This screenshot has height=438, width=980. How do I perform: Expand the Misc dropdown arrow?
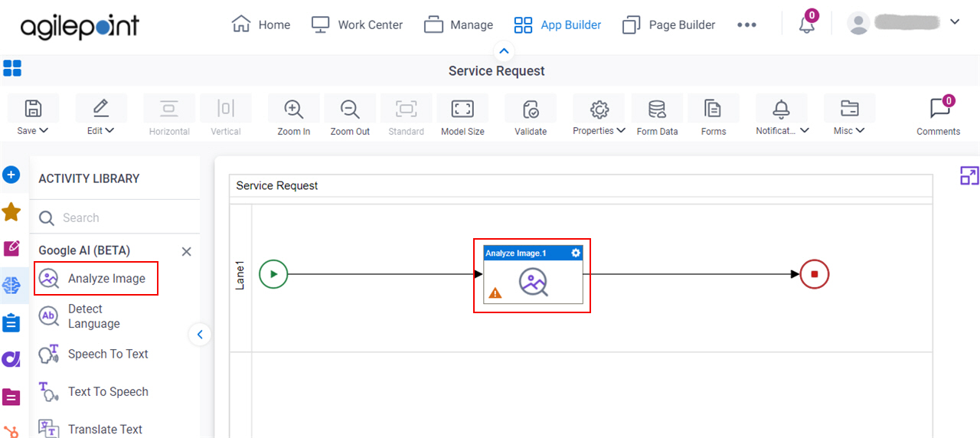coord(861,130)
